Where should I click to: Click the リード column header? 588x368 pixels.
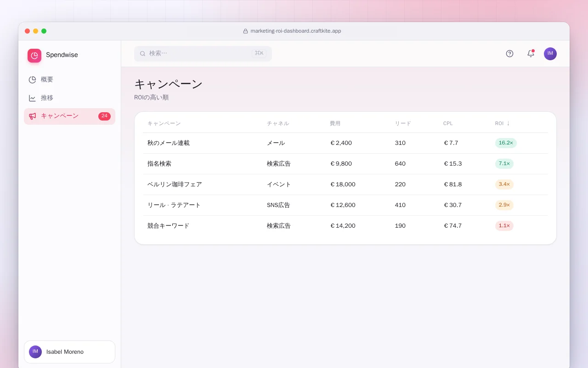403,123
